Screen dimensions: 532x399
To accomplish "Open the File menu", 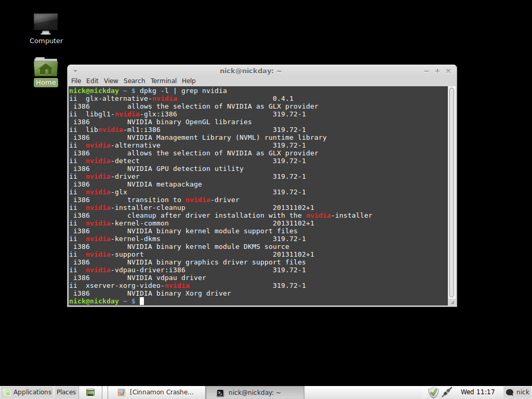I will (x=76, y=81).
